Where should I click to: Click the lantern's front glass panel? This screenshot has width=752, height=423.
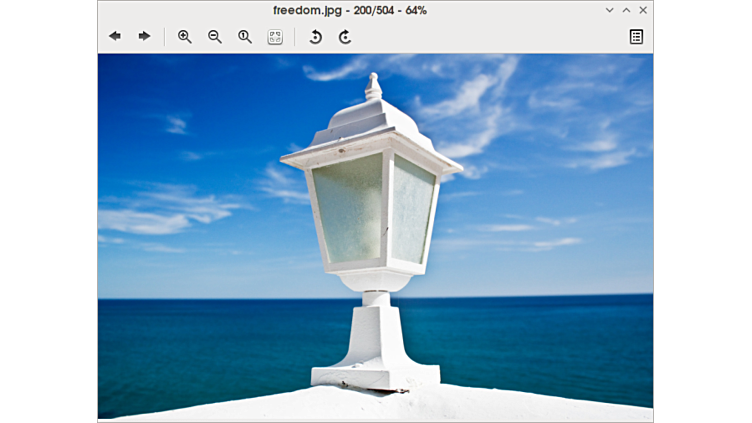pos(348,208)
